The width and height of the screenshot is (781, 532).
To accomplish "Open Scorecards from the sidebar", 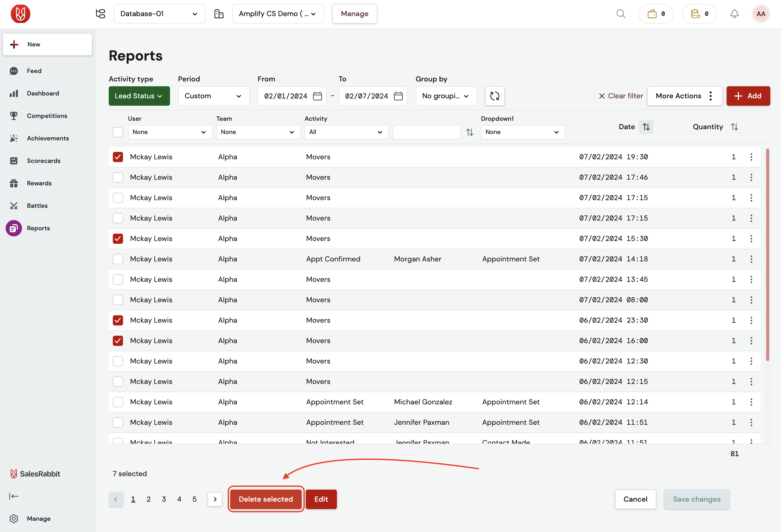I will [43, 161].
